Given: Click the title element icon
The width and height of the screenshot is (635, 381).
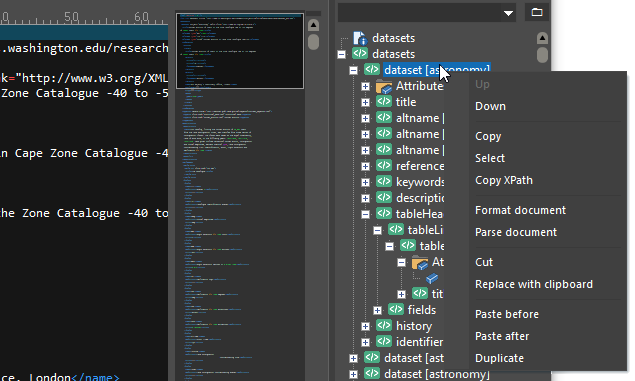Looking at the screenshot, I should tap(384, 102).
